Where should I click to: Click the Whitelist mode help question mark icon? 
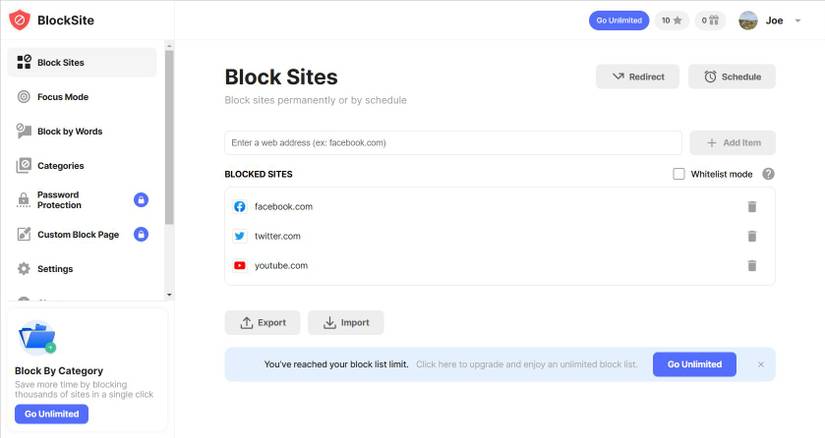click(769, 174)
